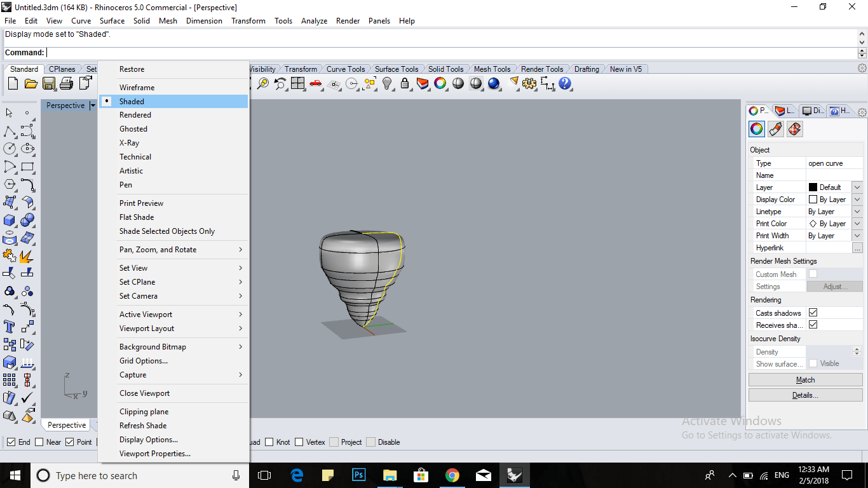868x488 pixels.
Task: Click the Edit Layers icon
Action: 423,83
